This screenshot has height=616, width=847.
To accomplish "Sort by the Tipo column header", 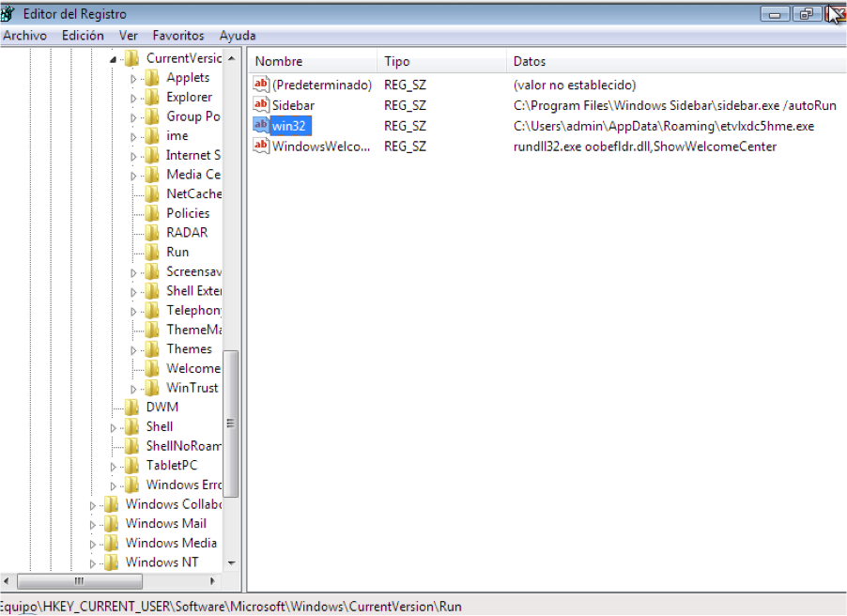I will [x=442, y=62].
